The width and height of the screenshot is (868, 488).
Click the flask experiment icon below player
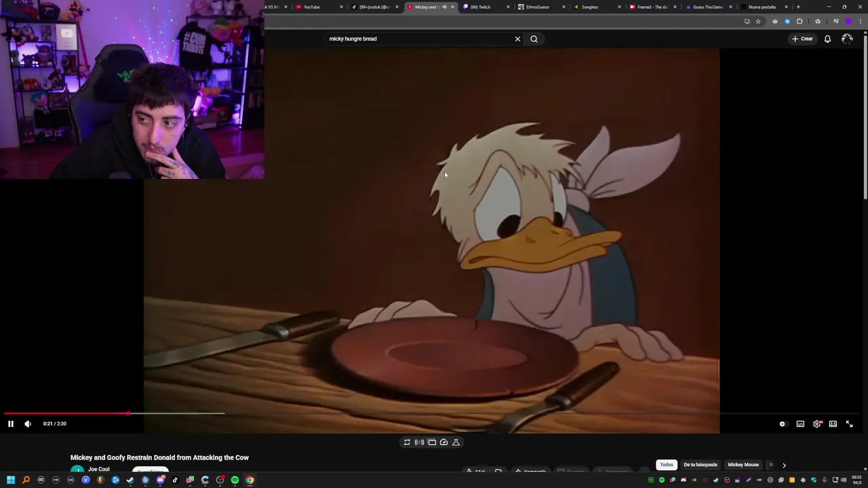point(456,442)
